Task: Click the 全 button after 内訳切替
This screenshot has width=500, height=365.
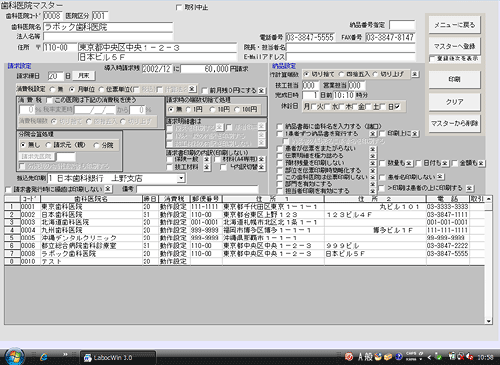Action: (x=261, y=167)
